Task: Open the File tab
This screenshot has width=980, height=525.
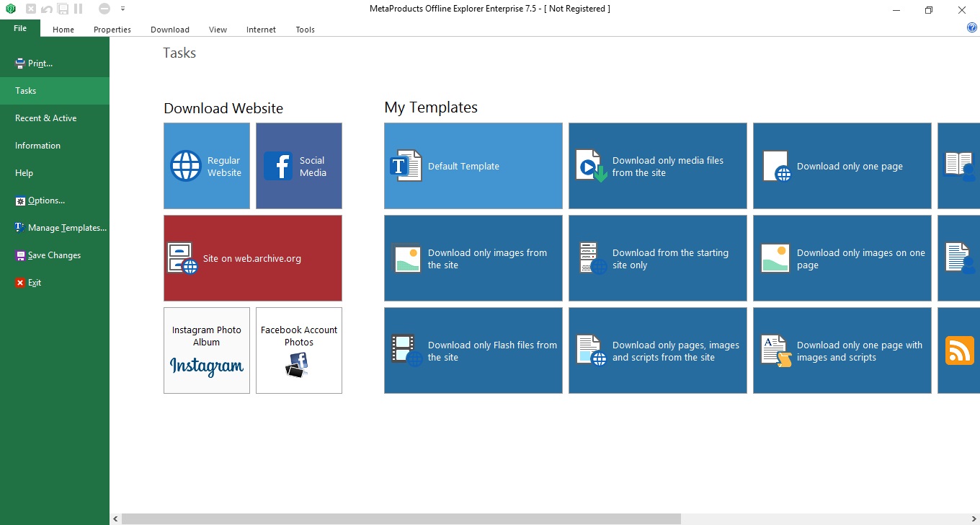Action: tap(20, 28)
